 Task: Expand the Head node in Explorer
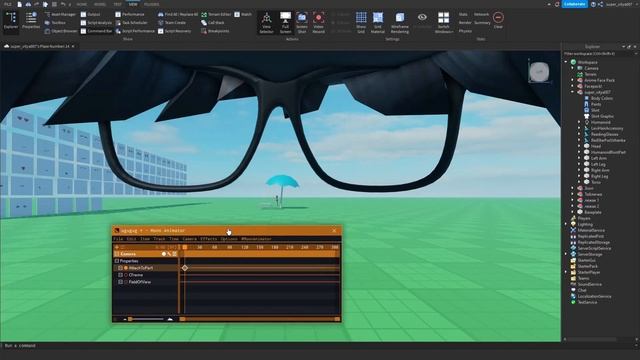point(579,146)
